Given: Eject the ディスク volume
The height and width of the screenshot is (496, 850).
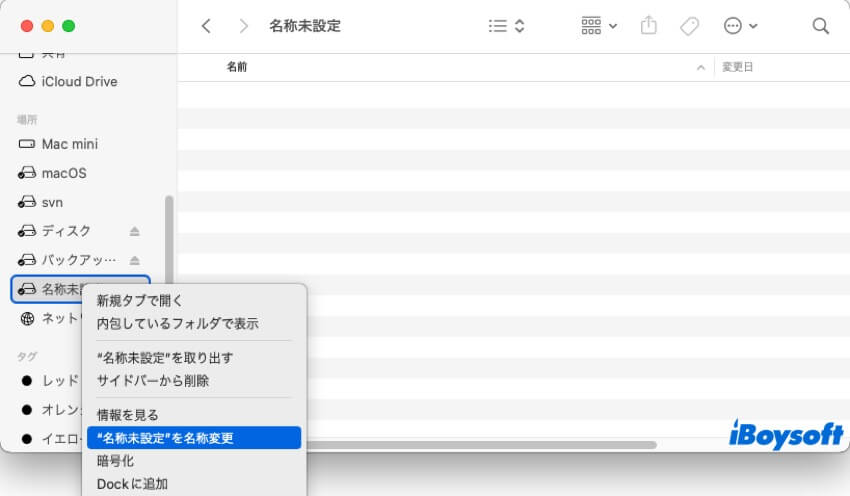Looking at the screenshot, I should (x=135, y=231).
